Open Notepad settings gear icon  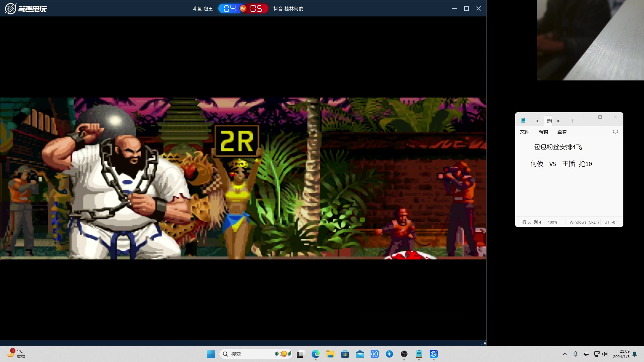(615, 131)
